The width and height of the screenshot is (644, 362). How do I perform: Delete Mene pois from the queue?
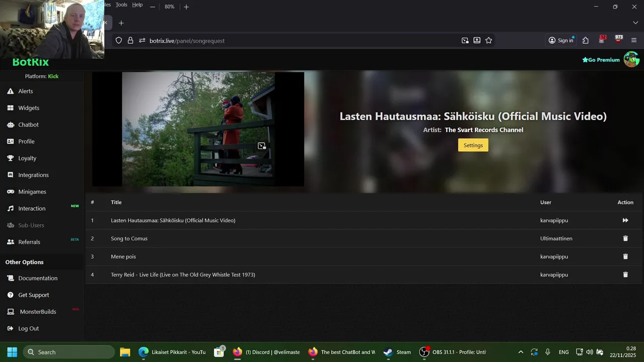pos(625,256)
